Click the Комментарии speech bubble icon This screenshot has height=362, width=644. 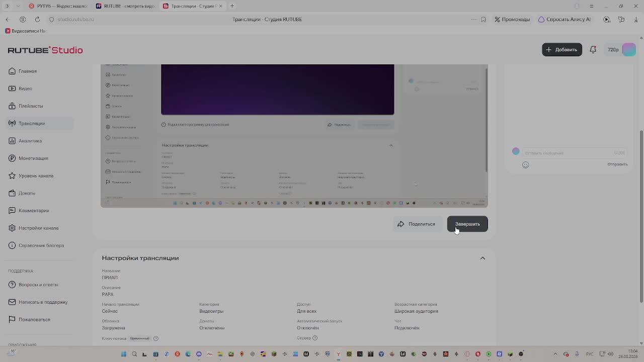pos(13,211)
